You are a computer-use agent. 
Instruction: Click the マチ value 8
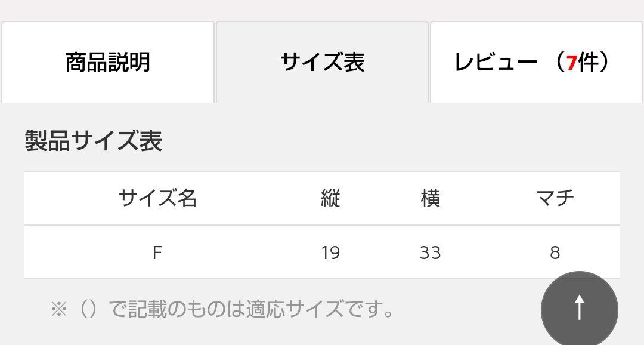coord(555,252)
